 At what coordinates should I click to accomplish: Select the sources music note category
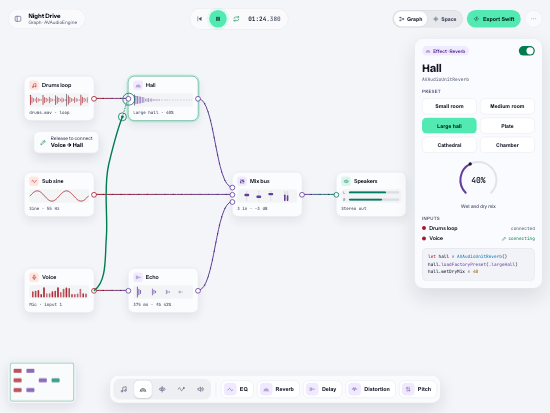[124, 389]
